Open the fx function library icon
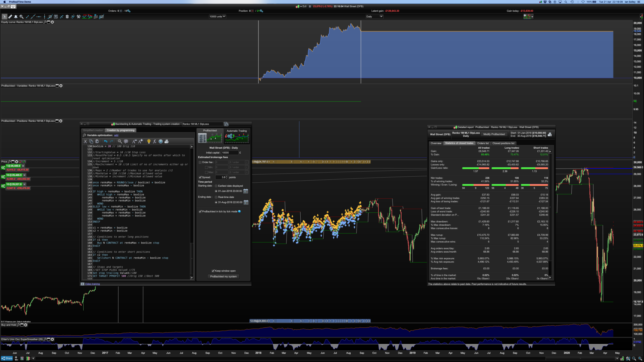This screenshot has height=362, width=644. [x=154, y=141]
